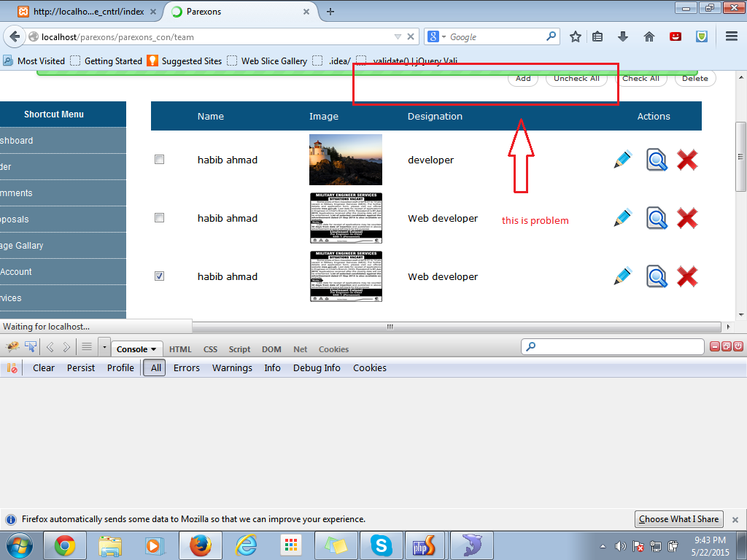Click the Firebug bug icon
This screenshot has height=560, width=747.
coord(12,346)
